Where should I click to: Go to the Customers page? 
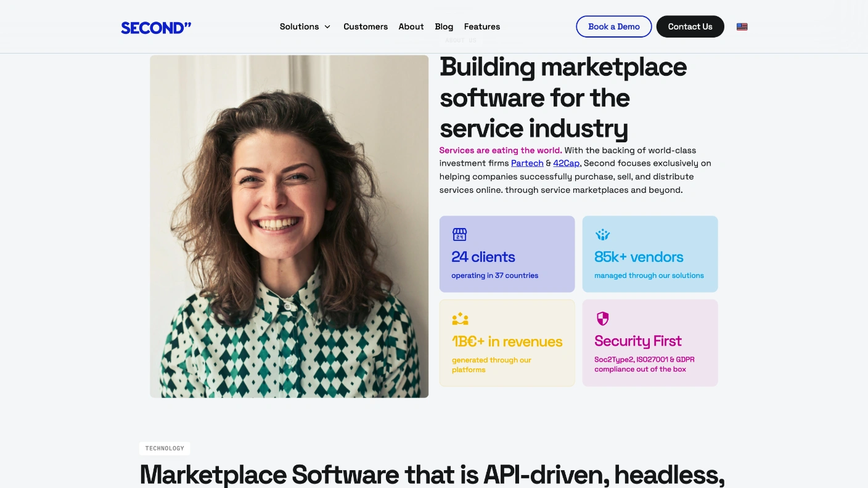pos(366,26)
